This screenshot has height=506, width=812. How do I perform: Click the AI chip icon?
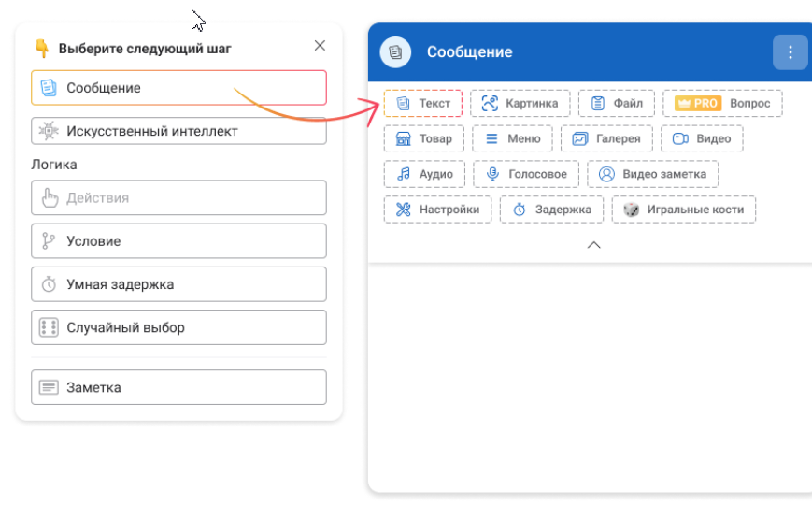[x=49, y=131]
